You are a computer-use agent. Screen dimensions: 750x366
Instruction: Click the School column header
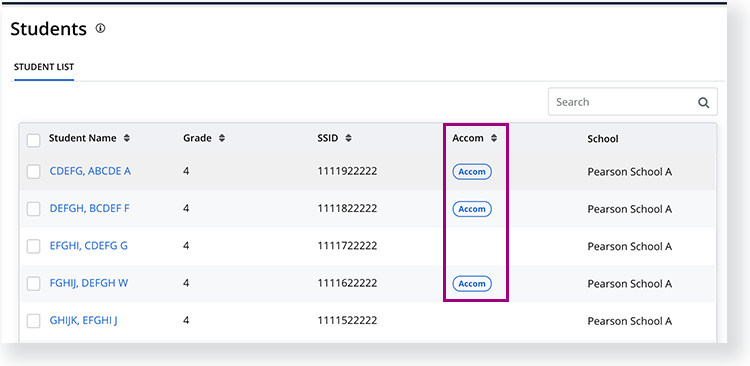pos(603,139)
